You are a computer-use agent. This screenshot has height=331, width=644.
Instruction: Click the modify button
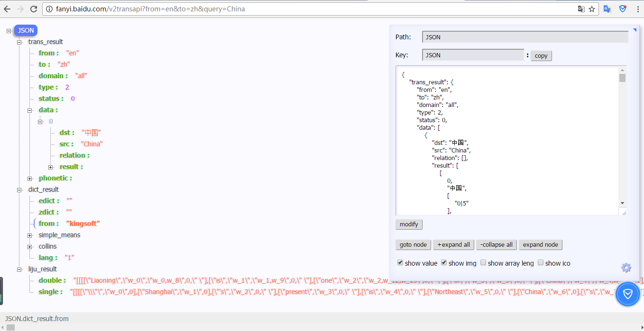409,224
